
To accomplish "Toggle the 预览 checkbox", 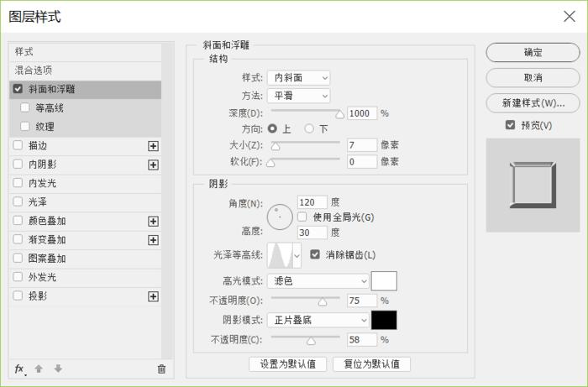I will pyautogui.click(x=510, y=125).
